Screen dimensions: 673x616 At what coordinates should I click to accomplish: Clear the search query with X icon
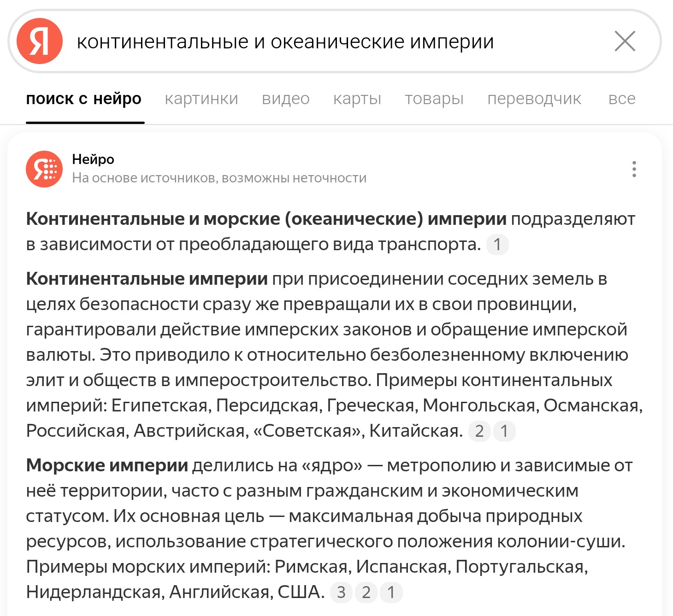pos(625,41)
